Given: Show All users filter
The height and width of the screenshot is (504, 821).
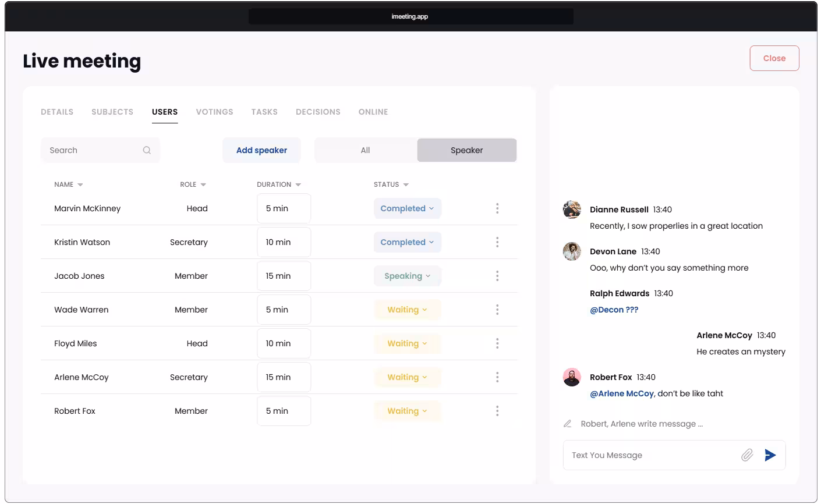Looking at the screenshot, I should pyautogui.click(x=366, y=150).
